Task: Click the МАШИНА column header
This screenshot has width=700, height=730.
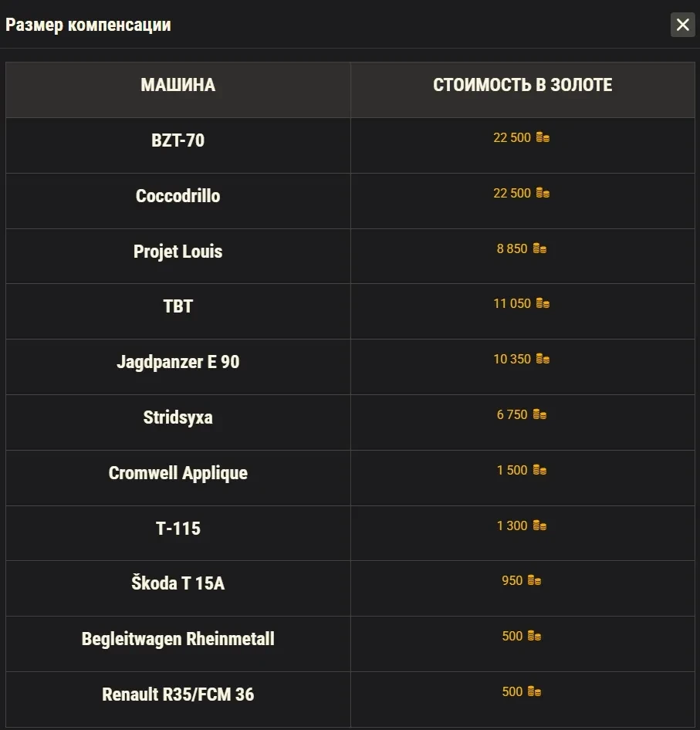Action: pos(178,86)
